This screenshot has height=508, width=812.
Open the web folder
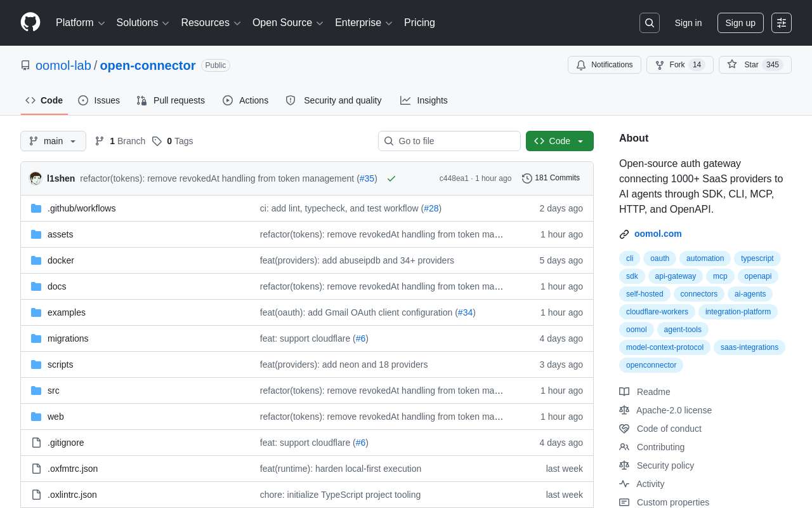pyautogui.click(x=56, y=417)
